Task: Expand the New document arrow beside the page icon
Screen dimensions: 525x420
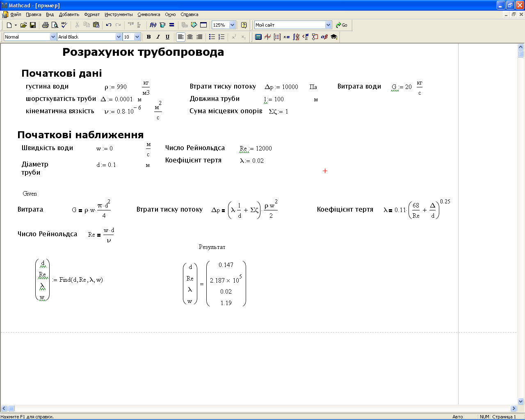Action: (x=16, y=25)
